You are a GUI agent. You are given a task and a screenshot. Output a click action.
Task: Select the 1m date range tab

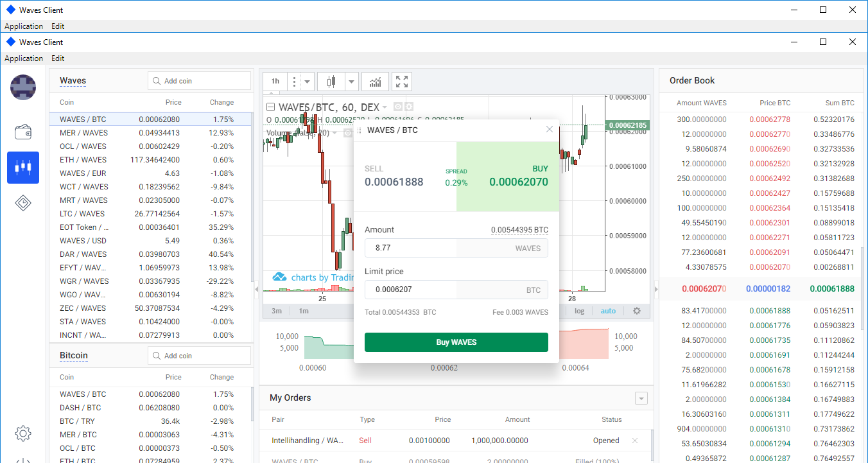[304, 311]
